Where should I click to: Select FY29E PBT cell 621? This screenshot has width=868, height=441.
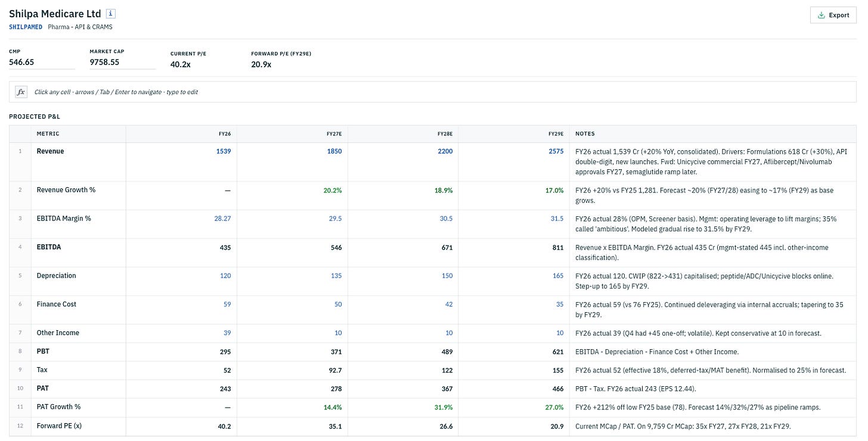click(514, 352)
